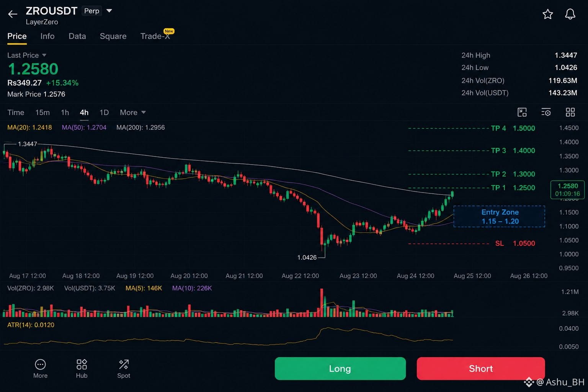The width and height of the screenshot is (588, 392).
Task: Select the Time chart interval
Action: pos(16,113)
